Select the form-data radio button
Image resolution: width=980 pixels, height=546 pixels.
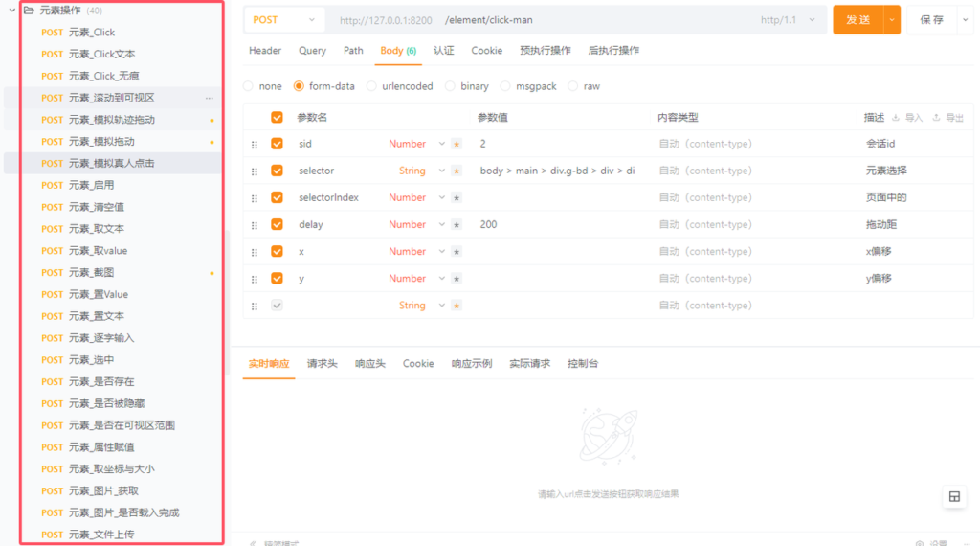pyautogui.click(x=299, y=86)
